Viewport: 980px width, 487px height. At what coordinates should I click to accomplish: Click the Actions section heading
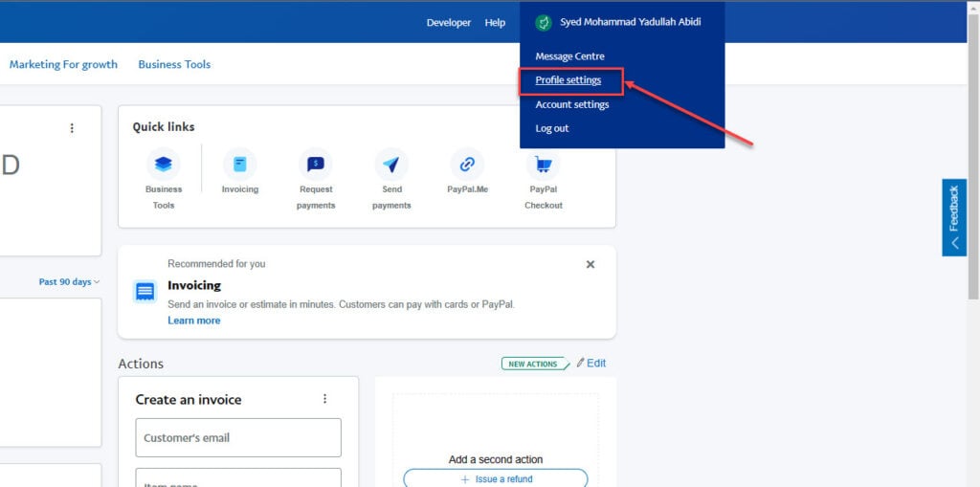[x=141, y=364]
